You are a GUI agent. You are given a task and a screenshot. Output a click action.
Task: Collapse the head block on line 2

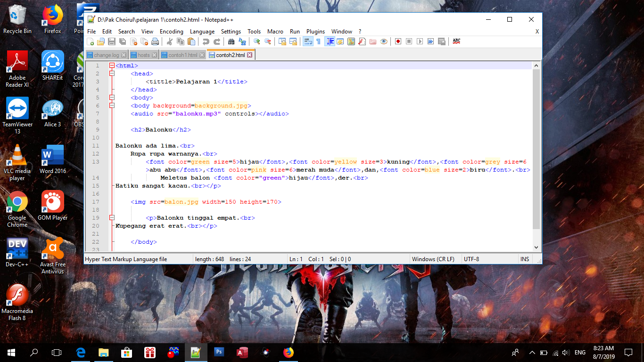112,74
